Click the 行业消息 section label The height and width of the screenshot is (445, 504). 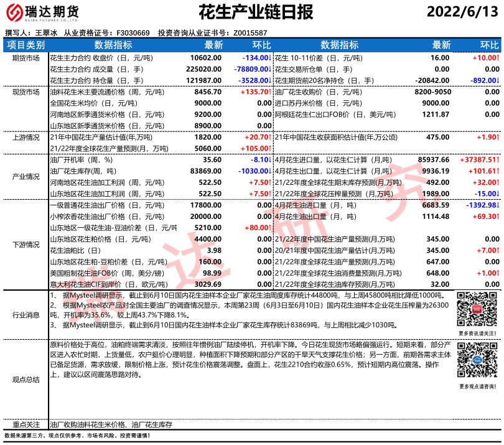pyautogui.click(x=26, y=316)
